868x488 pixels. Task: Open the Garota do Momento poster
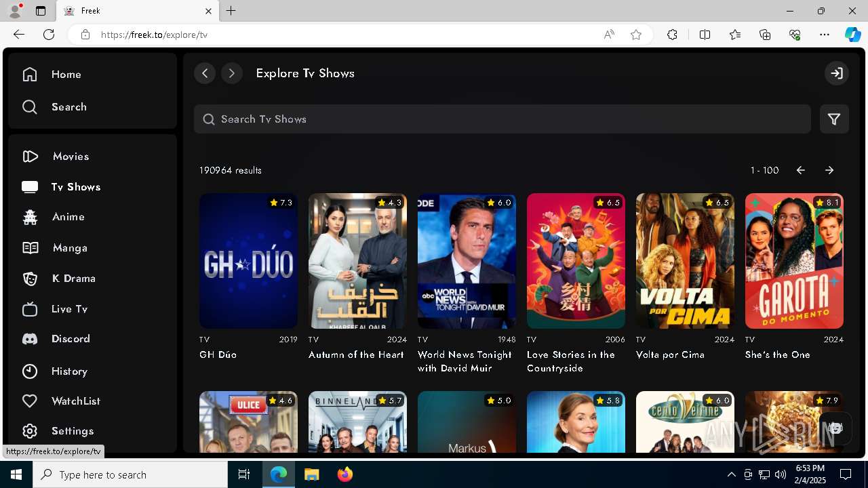tap(794, 261)
